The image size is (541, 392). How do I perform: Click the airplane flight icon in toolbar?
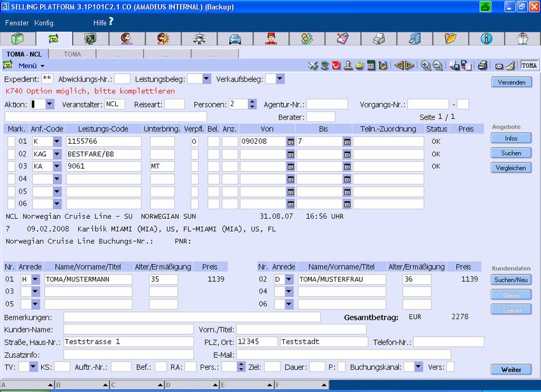199,39
